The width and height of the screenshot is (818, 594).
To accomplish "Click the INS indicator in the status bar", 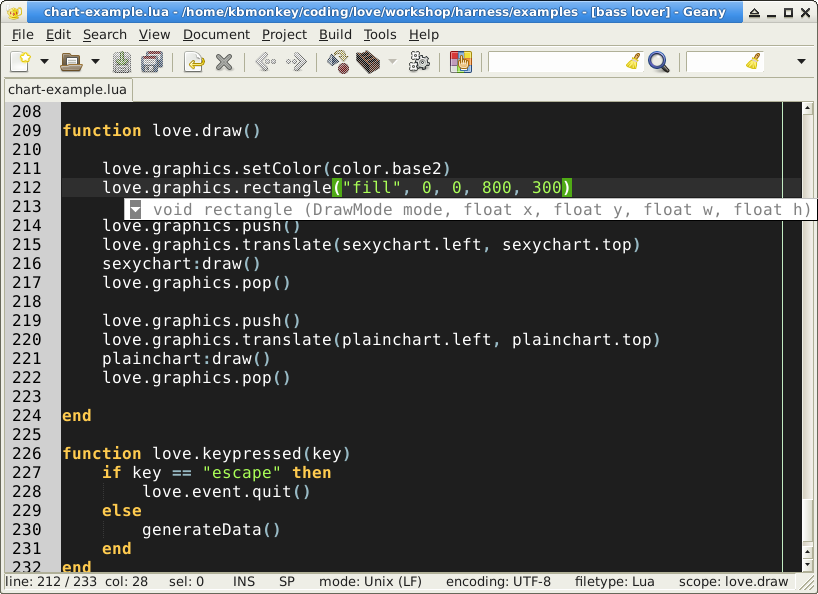I will coord(244,581).
